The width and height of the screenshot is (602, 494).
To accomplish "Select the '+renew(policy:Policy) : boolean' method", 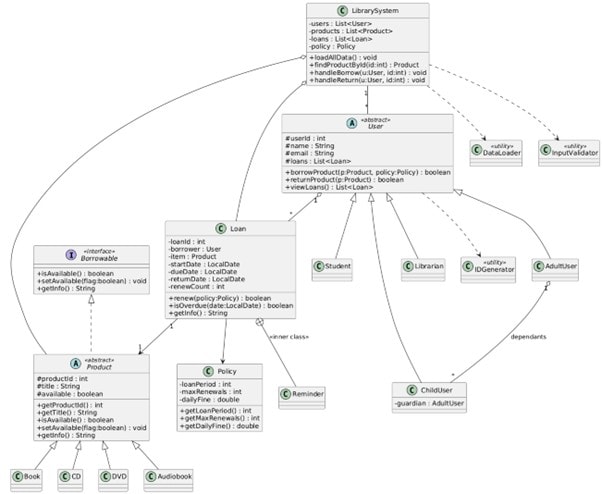I will [x=220, y=298].
